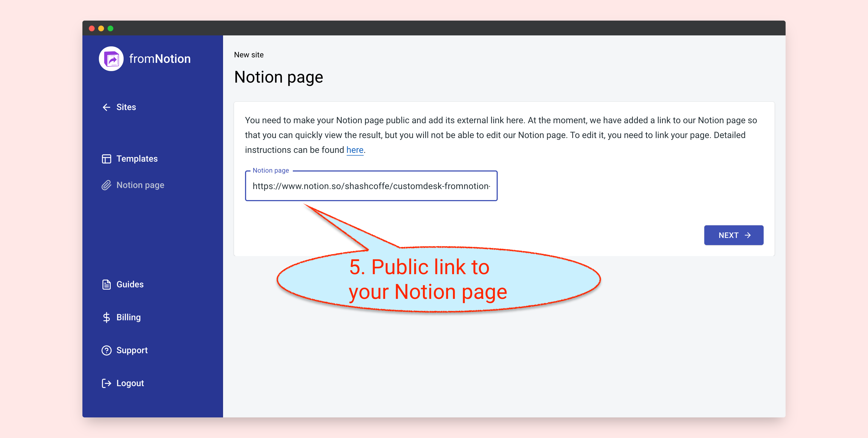
Task: Log out using sidebar Logout label
Action: tap(130, 383)
